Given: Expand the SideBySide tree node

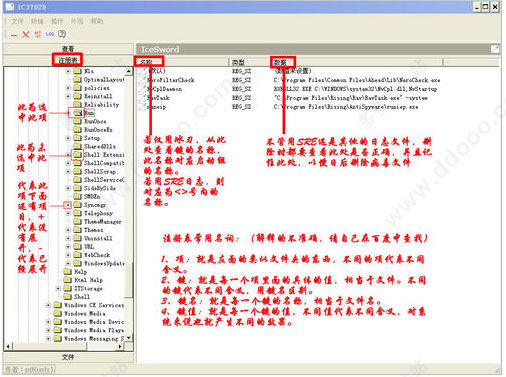Looking at the screenshot, I should (x=68, y=188).
